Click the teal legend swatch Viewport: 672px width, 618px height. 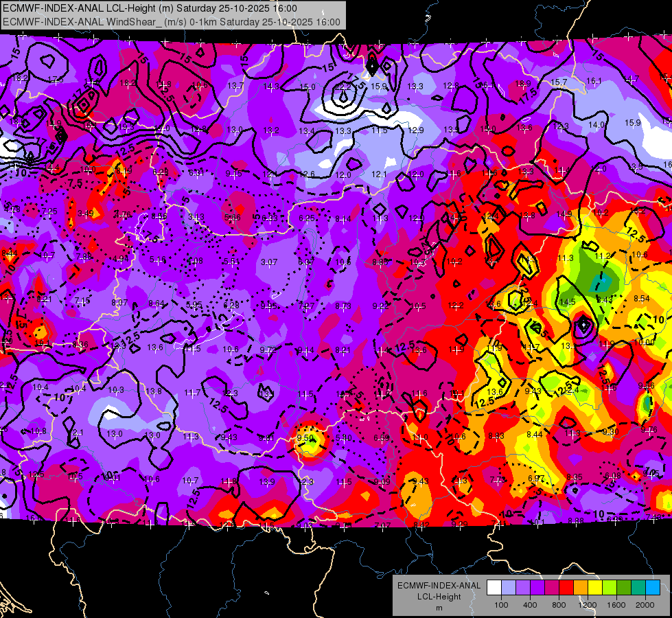click(638, 588)
